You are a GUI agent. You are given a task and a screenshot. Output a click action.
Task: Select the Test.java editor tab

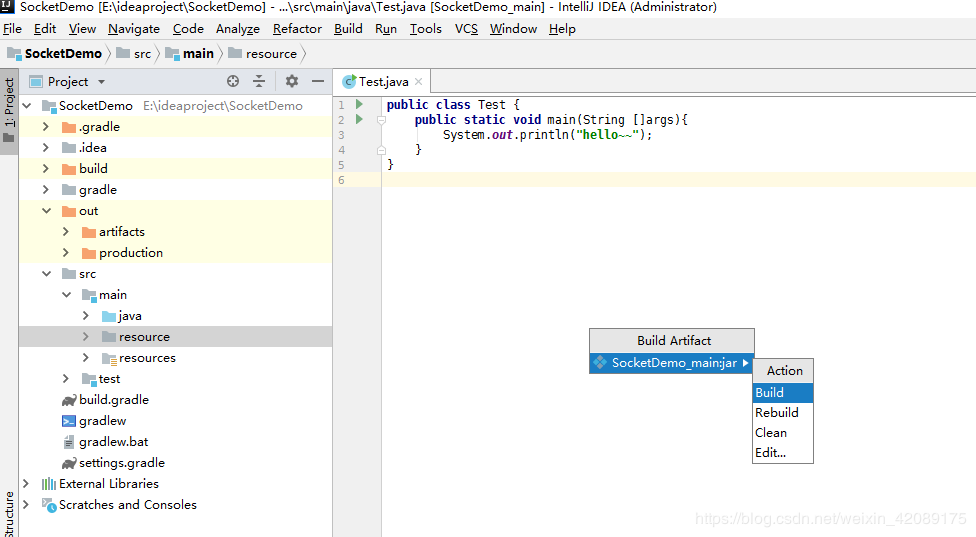click(x=382, y=82)
